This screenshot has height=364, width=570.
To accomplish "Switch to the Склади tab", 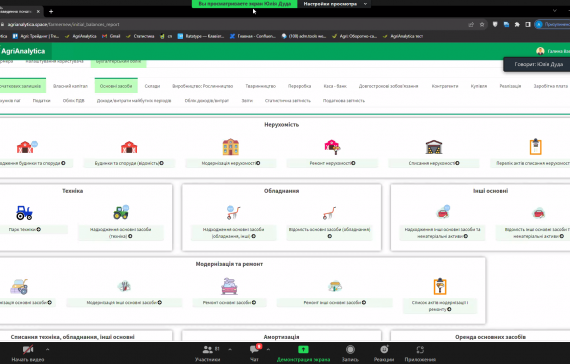I will [x=152, y=86].
